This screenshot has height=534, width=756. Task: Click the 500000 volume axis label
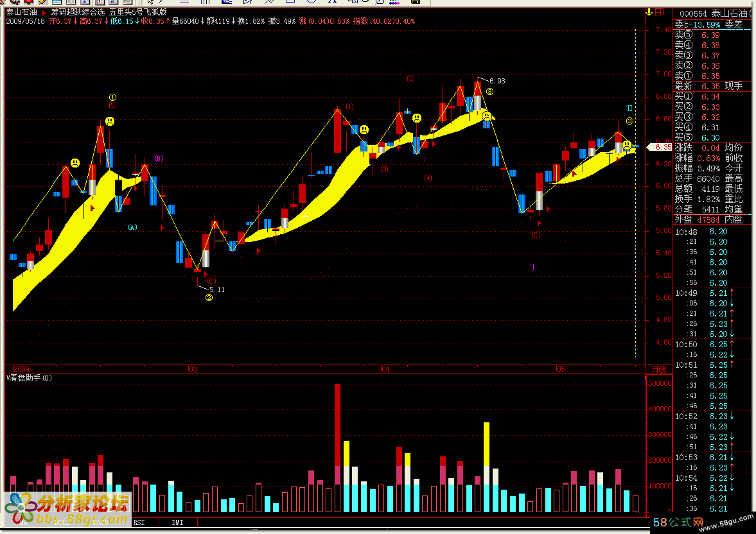coord(660,384)
